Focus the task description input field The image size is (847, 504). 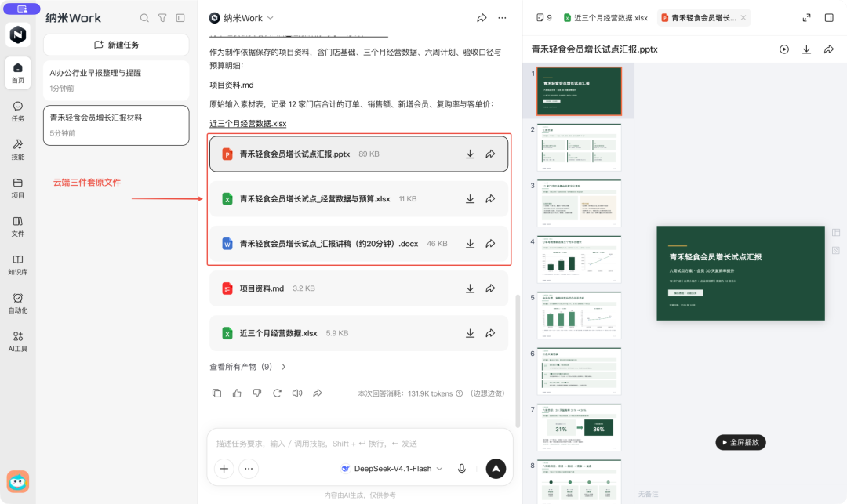[360, 444]
